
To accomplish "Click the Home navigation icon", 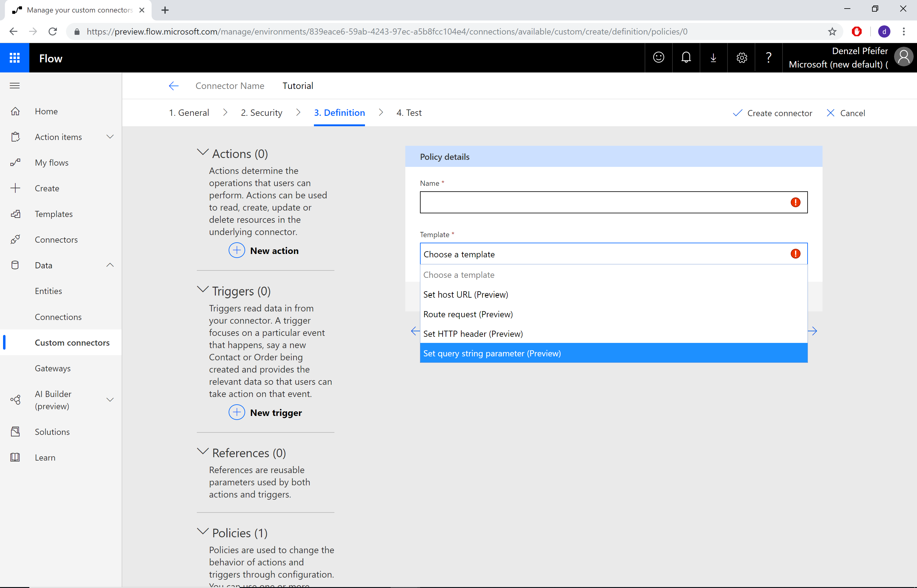I will [x=15, y=111].
